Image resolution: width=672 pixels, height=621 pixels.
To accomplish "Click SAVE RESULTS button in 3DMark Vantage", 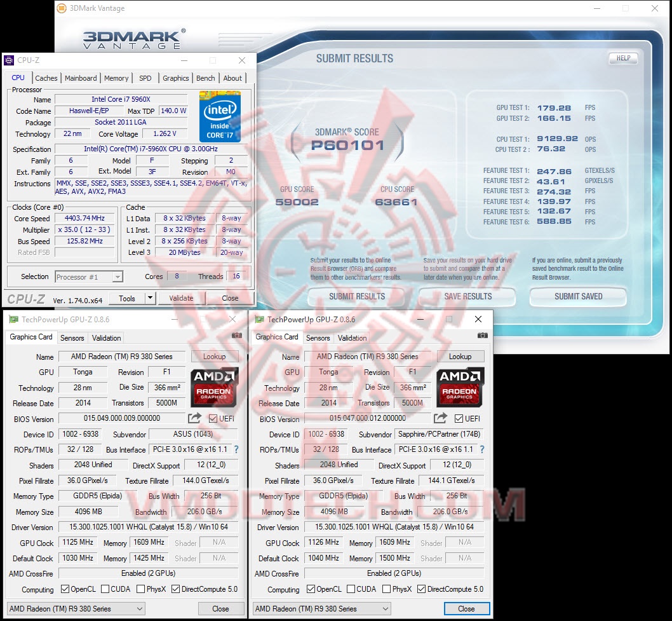I will [x=467, y=296].
